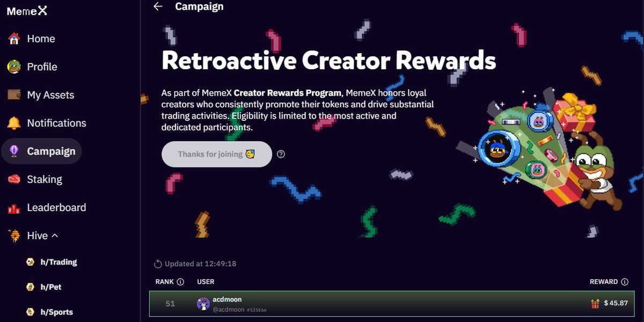The height and width of the screenshot is (322, 644).
Task: Open Home in the sidebar
Action: (x=41, y=39)
